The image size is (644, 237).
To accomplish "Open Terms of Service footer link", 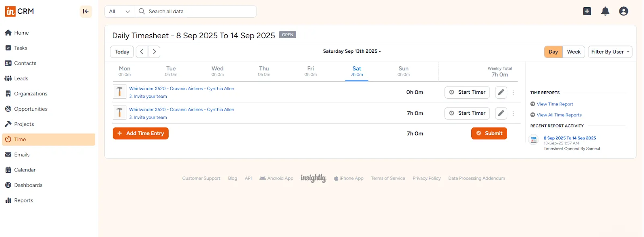I will coord(388,178).
